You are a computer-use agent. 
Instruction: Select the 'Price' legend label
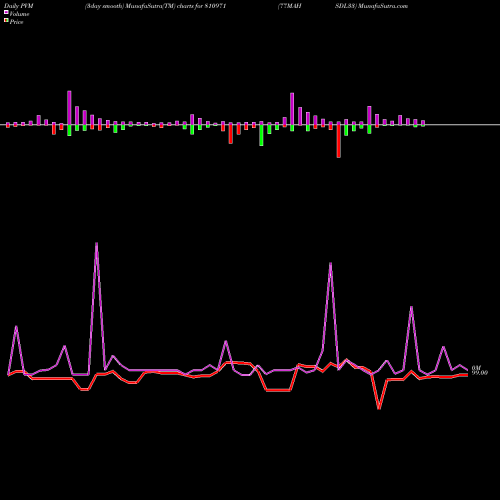[x=16, y=22]
